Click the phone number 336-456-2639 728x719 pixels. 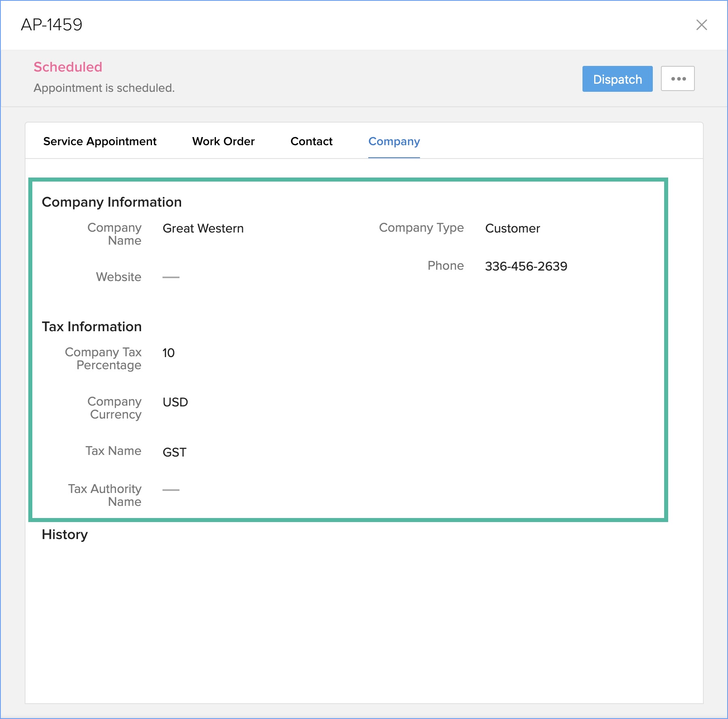(x=526, y=266)
